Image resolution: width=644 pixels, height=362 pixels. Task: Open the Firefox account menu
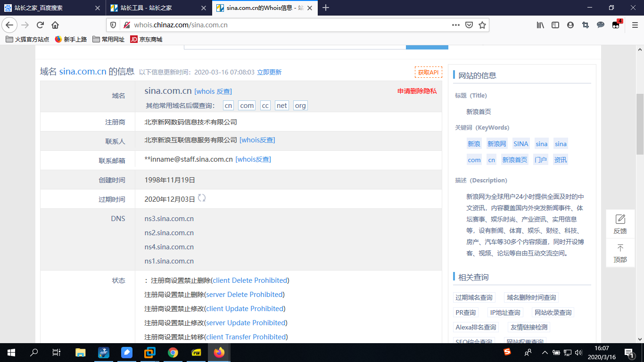pyautogui.click(x=570, y=25)
